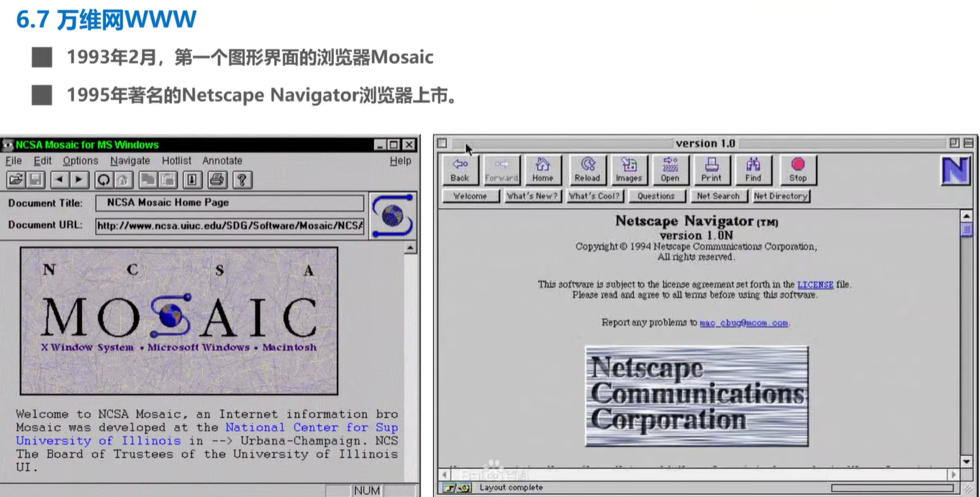Click the mac_cbug@mcom.com email link
The width and height of the screenshot is (980, 497).
click(x=744, y=323)
